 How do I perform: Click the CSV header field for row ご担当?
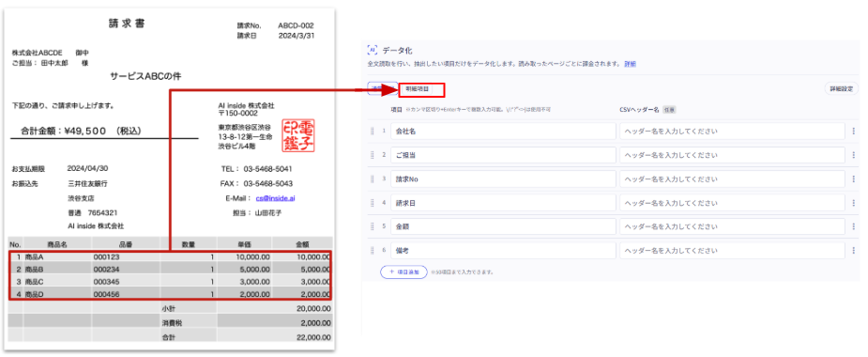click(733, 155)
